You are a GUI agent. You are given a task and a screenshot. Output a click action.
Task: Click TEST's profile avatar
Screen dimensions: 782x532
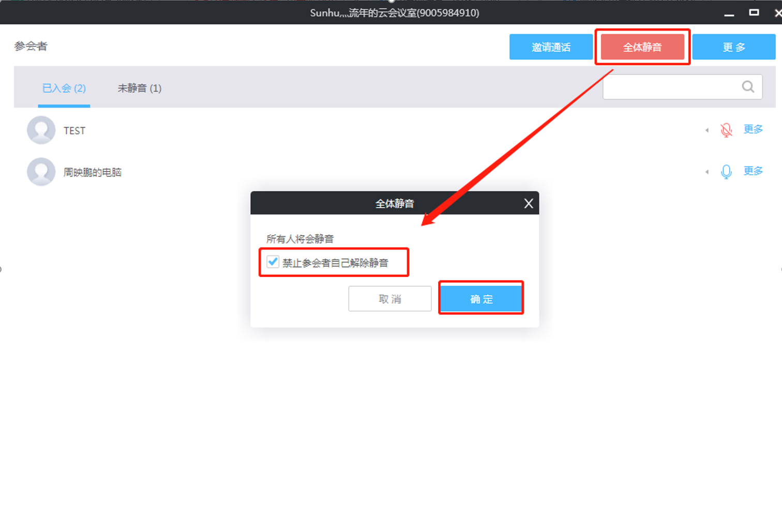coord(41,130)
